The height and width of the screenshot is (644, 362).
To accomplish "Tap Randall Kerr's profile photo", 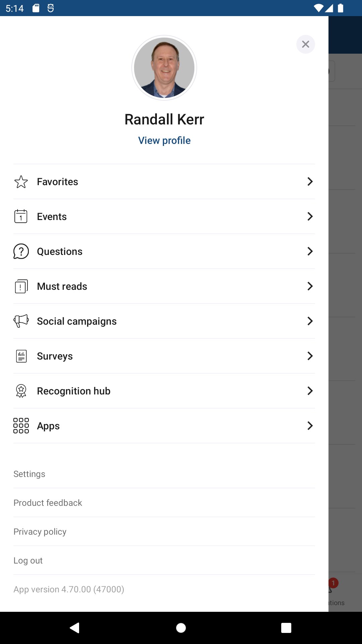I will [x=164, y=68].
